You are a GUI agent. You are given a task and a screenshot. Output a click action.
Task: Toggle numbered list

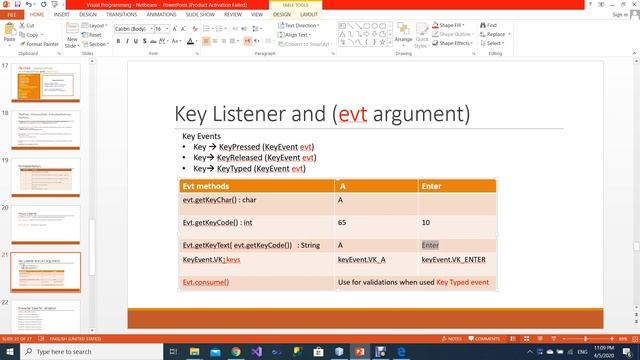[220, 29]
